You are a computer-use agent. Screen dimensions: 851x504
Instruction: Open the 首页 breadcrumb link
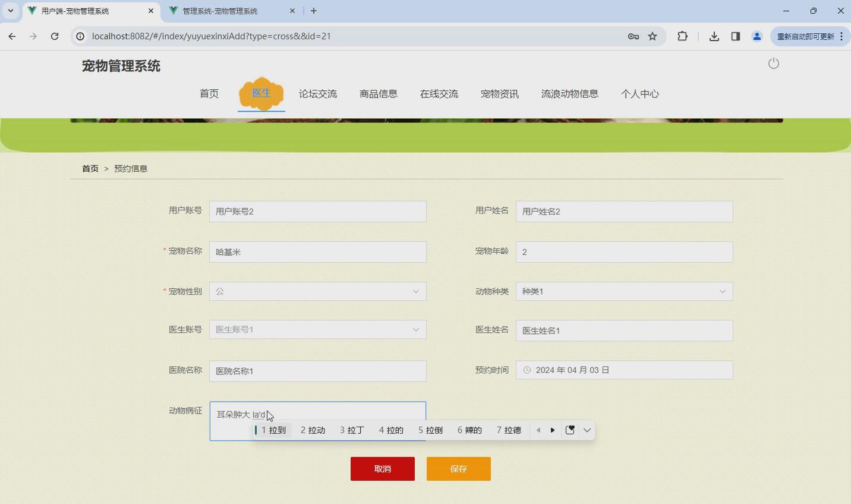point(90,168)
